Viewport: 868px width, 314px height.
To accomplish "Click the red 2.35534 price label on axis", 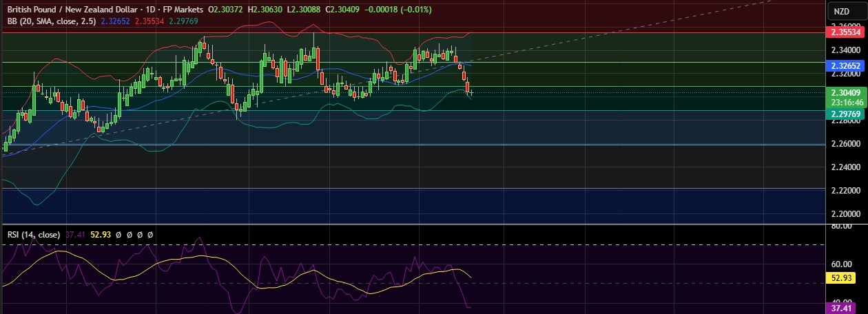I will click(845, 32).
